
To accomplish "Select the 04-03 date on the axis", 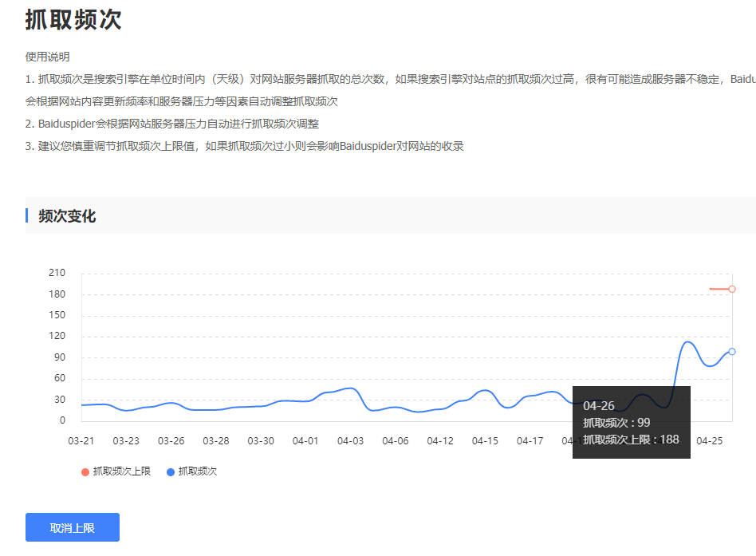I will (x=351, y=441).
